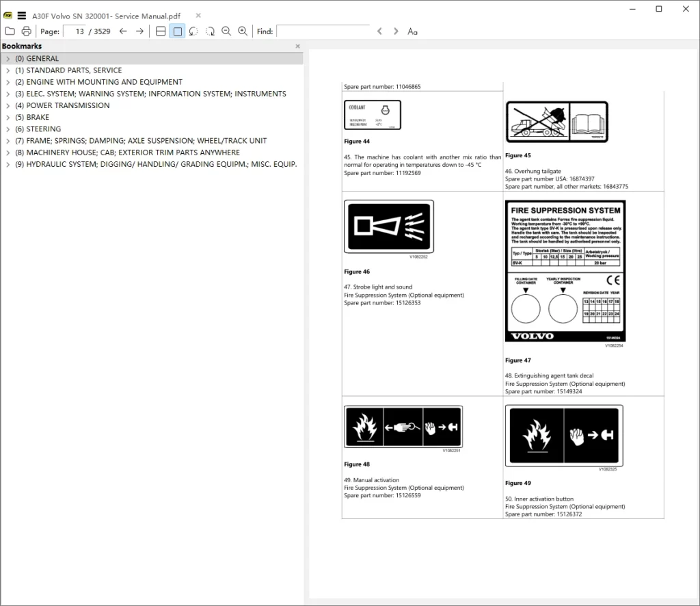
Task: Click 'Spare part number: 11046865' text
Action: coord(382,87)
